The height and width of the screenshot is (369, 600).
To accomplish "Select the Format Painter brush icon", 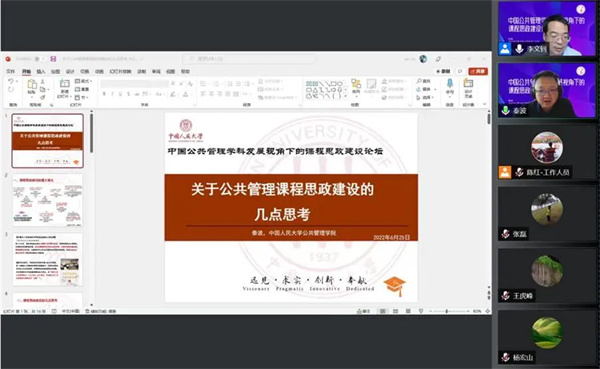I will click(42, 97).
